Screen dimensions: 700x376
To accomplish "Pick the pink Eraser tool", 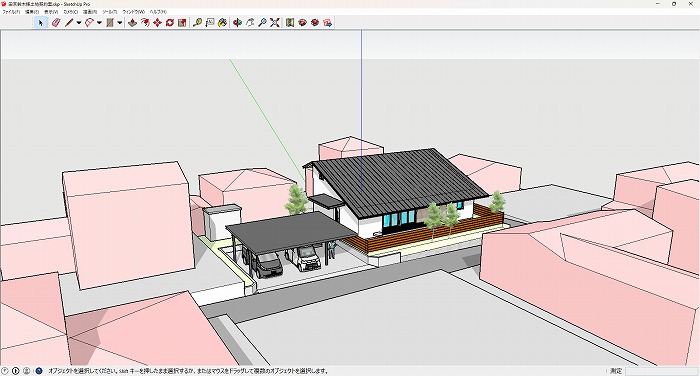I will click(56, 23).
